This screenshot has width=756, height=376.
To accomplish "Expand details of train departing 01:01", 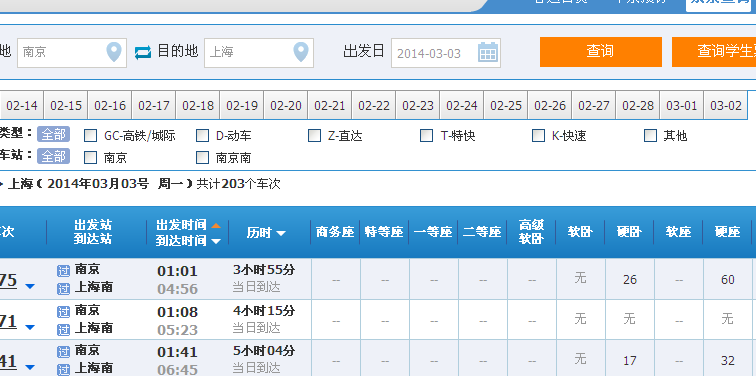I will (30, 286).
